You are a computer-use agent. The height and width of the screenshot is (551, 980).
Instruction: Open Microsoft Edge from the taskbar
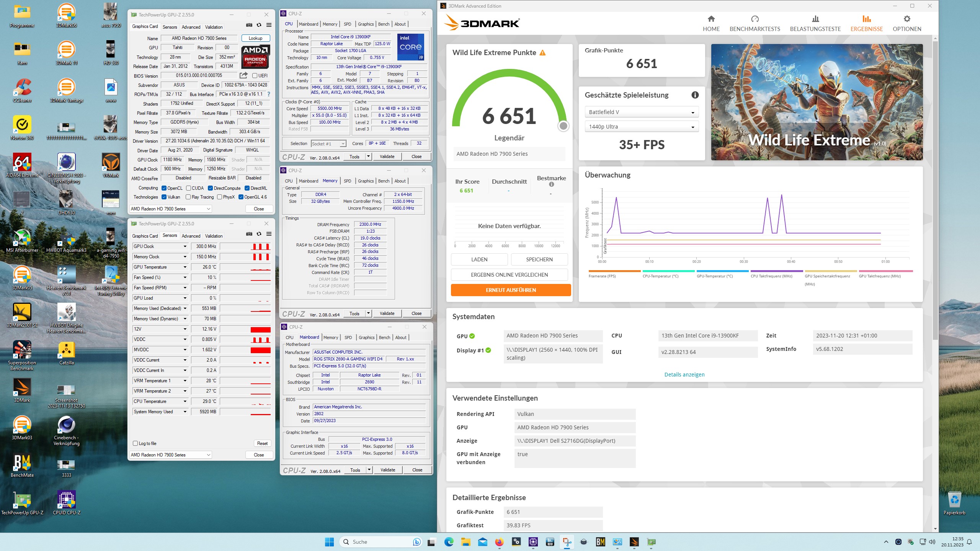pos(449,542)
